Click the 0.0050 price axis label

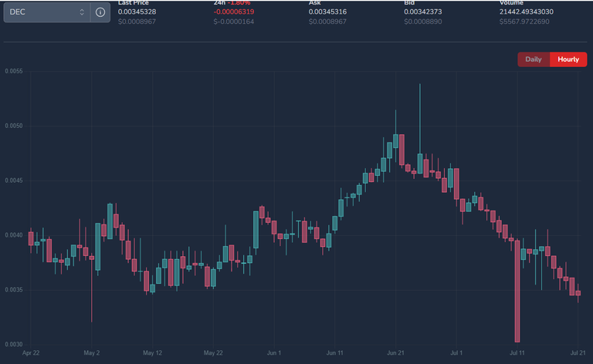(x=14, y=126)
